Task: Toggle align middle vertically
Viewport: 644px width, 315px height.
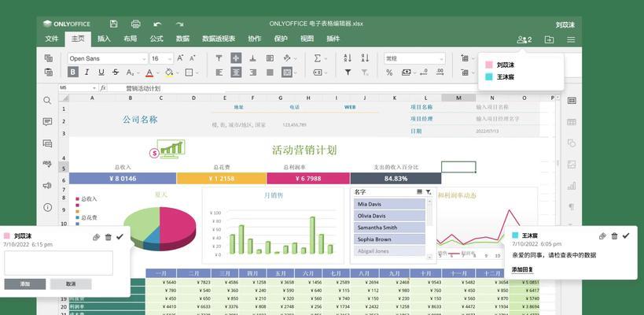Action: (236, 58)
